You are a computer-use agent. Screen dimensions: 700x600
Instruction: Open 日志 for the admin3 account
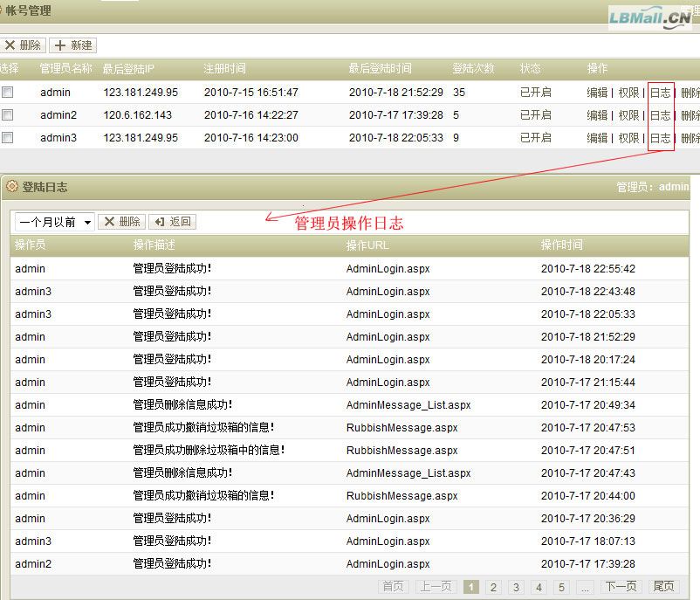[x=660, y=138]
